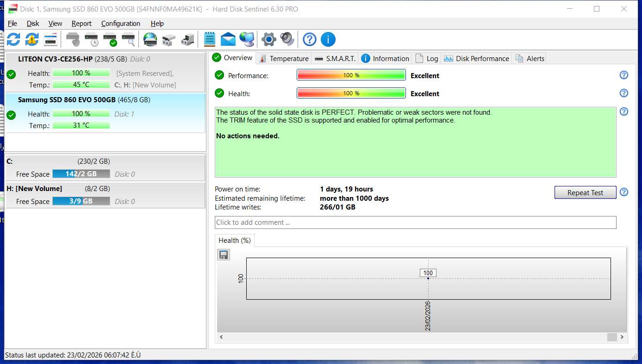The image size is (642, 364).
Task: Click right arrow of health graph scrollbar
Action: [x=623, y=337]
